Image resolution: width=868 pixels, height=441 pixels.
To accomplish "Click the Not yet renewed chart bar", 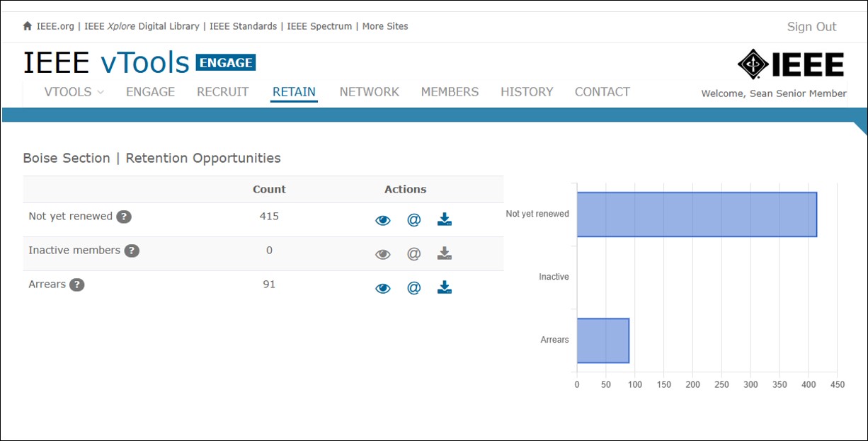I will pos(697,214).
